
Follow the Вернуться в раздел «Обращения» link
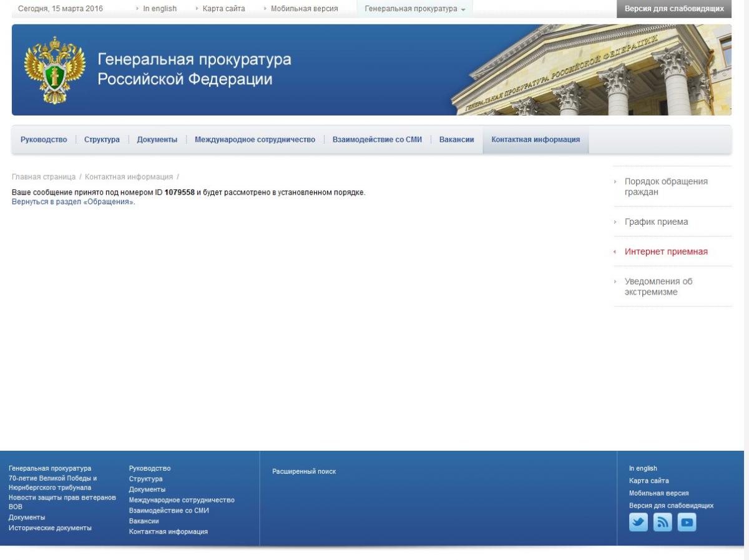coord(73,202)
